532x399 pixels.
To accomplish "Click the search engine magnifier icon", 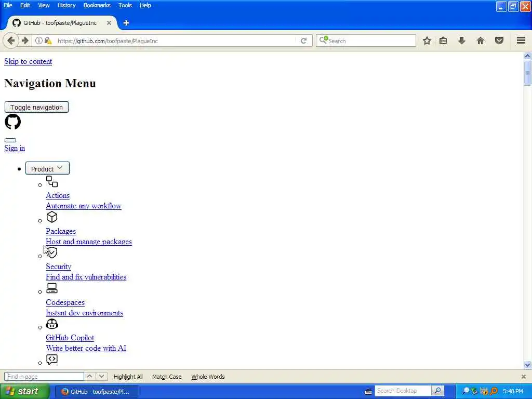I will (323, 40).
